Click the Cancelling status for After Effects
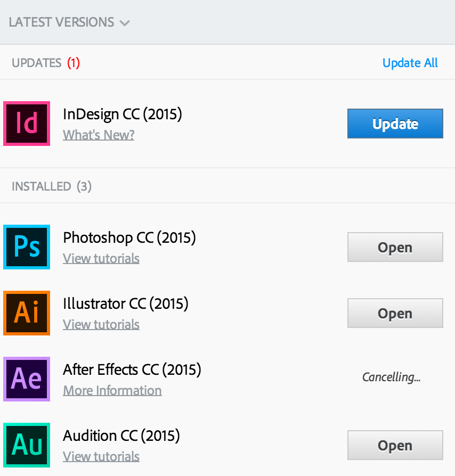The image size is (455, 476). tap(392, 377)
